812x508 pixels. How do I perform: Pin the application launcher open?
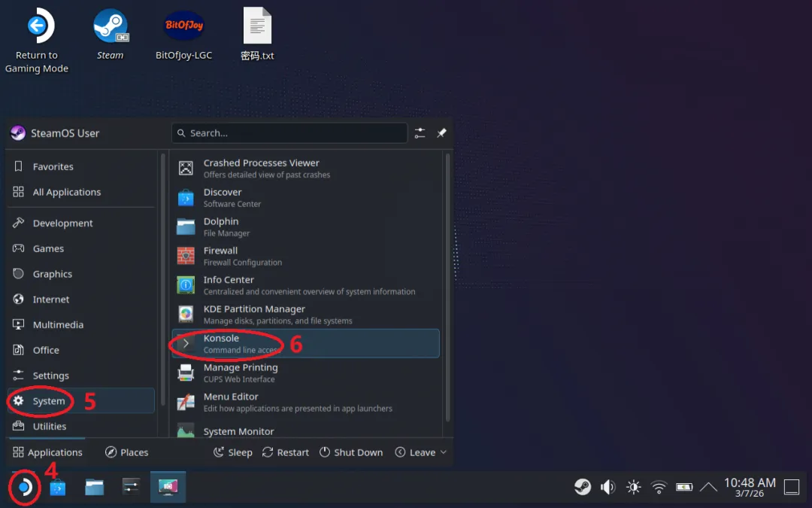tap(441, 133)
